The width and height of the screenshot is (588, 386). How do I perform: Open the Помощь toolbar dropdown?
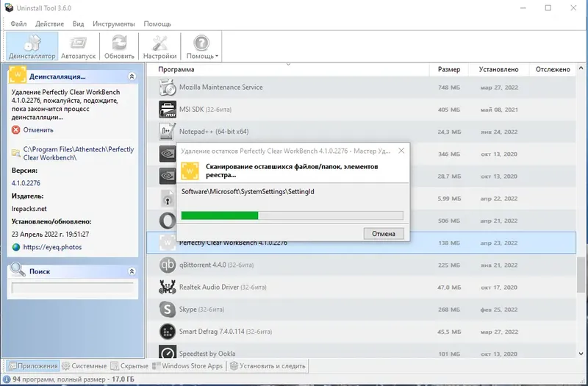click(x=201, y=46)
